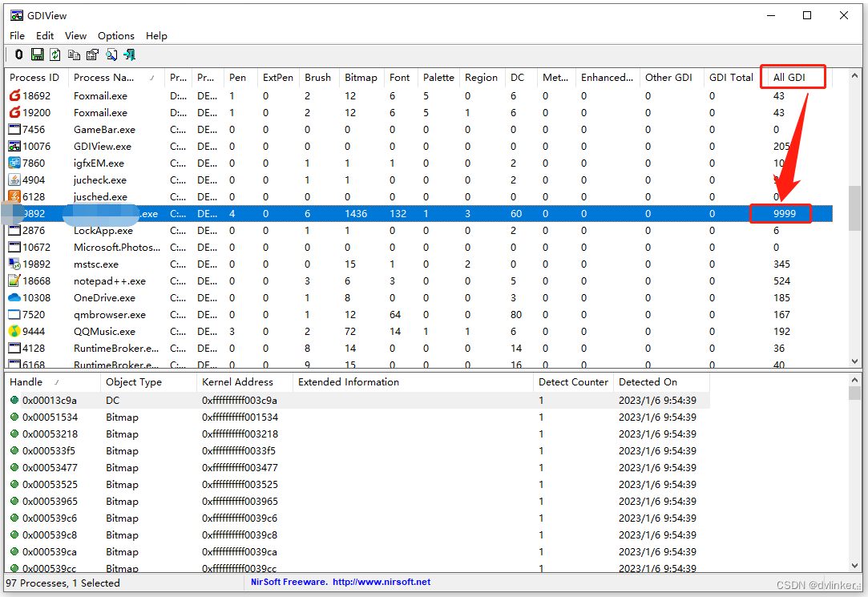This screenshot has width=868, height=597.
Task: Sort by the Bitmap column header
Action: coord(362,78)
